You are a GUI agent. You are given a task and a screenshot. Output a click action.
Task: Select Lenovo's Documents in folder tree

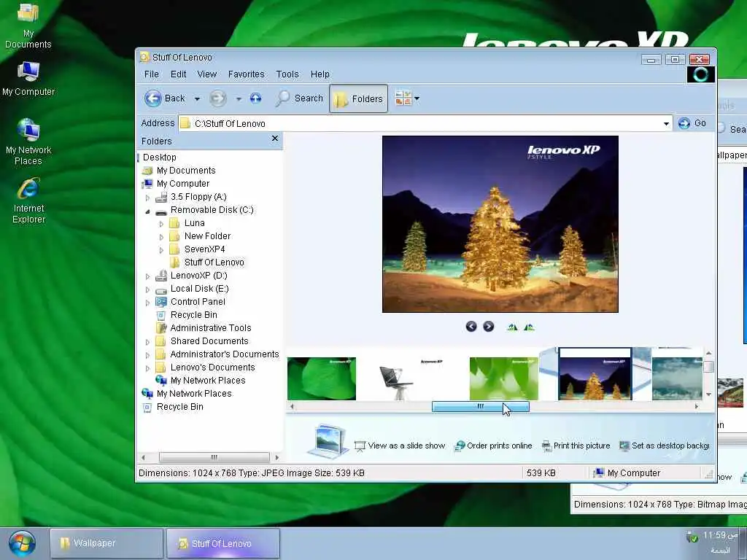tap(212, 367)
